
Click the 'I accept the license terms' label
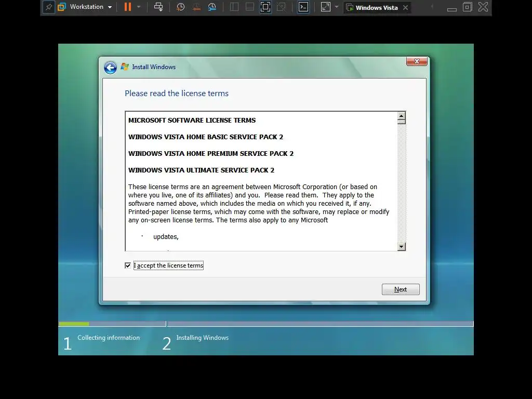click(x=169, y=265)
